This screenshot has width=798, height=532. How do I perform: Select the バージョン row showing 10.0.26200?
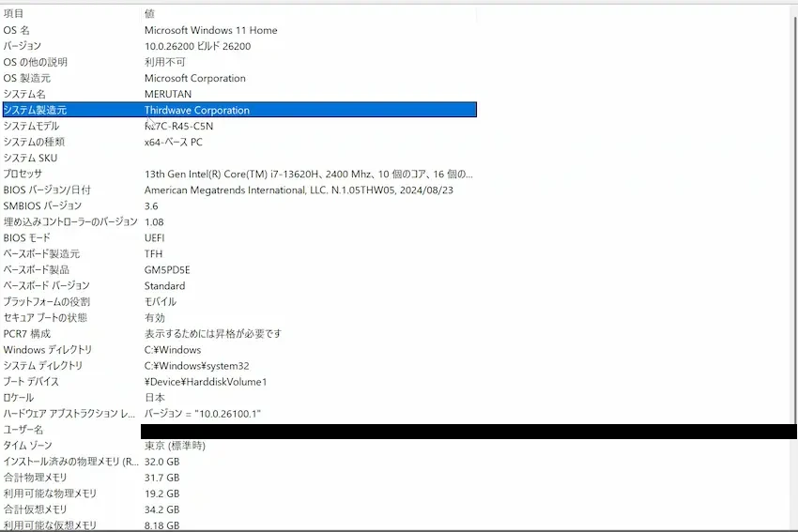click(239, 46)
